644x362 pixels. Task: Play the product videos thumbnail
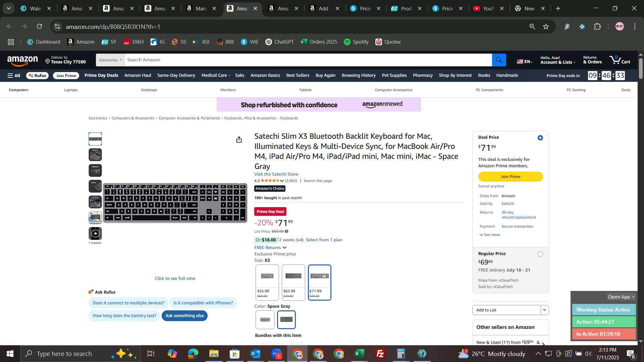coord(95,233)
